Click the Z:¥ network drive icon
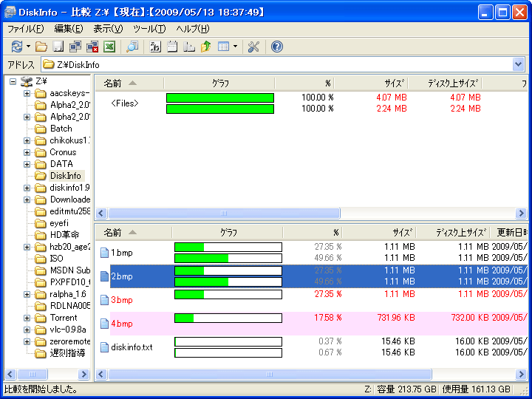The width and height of the screenshot is (532, 399). coord(26,81)
